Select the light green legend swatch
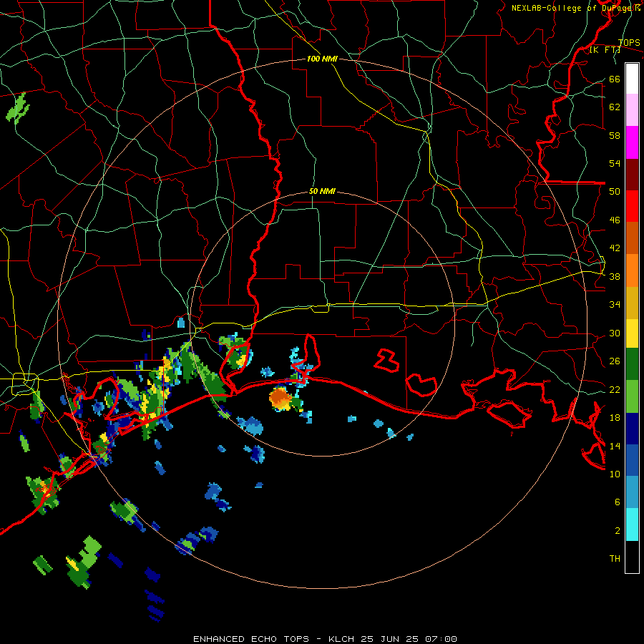644x644 pixels. coord(632,396)
